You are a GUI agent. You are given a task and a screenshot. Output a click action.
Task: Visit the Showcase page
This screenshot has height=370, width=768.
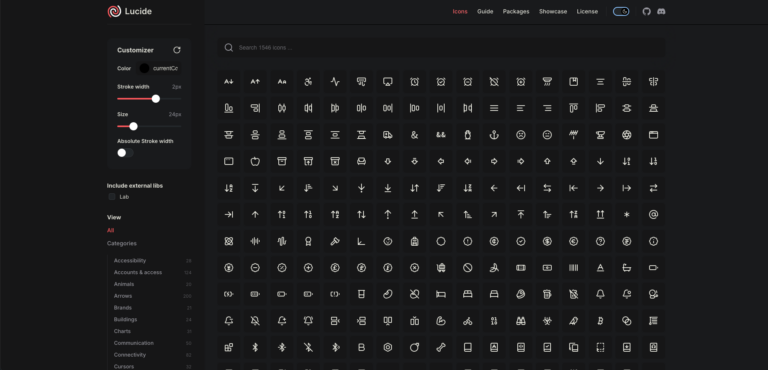pos(553,11)
